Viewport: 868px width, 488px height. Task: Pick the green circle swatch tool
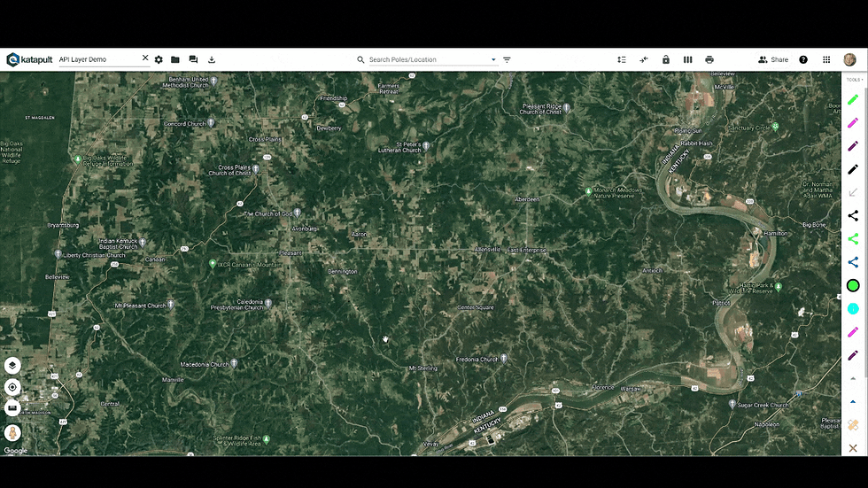click(x=853, y=285)
